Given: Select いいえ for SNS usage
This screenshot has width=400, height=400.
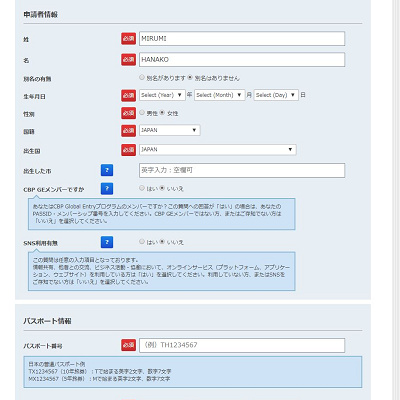Looking at the screenshot, I should coord(162,242).
